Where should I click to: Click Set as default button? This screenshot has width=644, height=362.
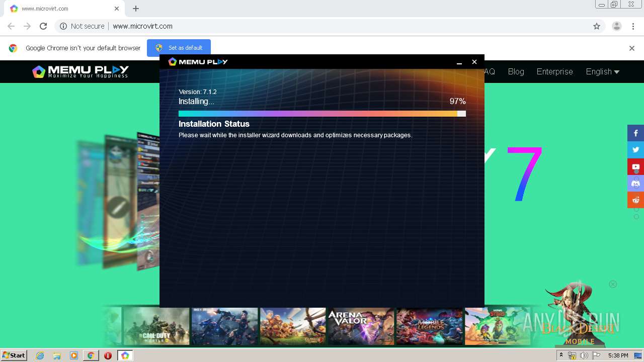click(x=179, y=48)
